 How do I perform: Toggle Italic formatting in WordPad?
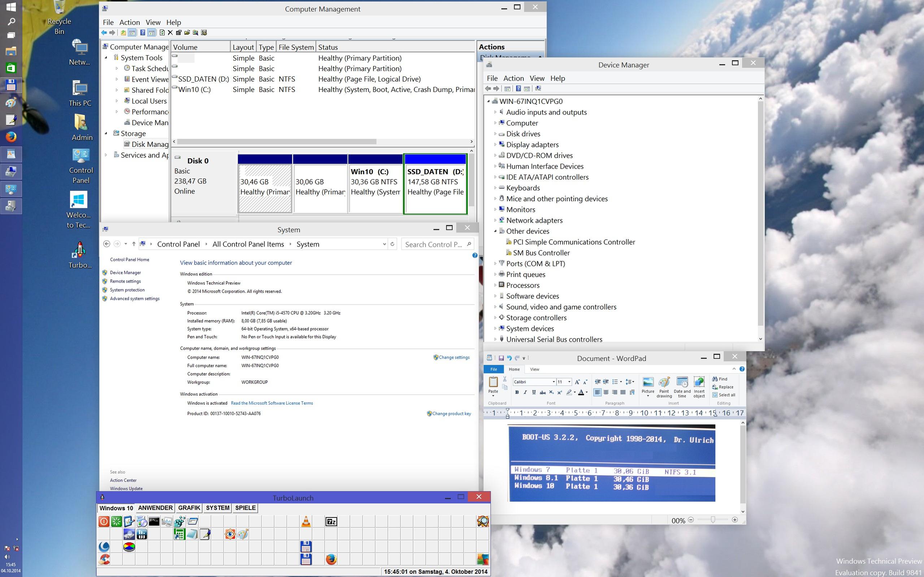[x=525, y=392]
